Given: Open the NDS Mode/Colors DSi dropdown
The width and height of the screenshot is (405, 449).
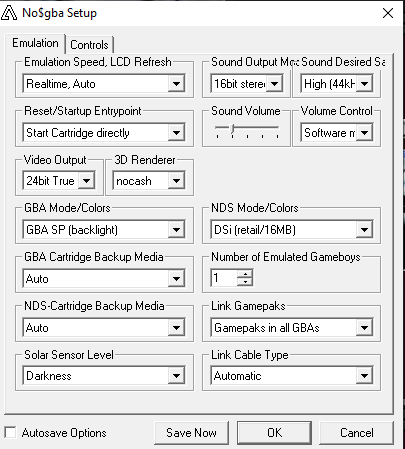Looking at the screenshot, I should (x=292, y=230).
